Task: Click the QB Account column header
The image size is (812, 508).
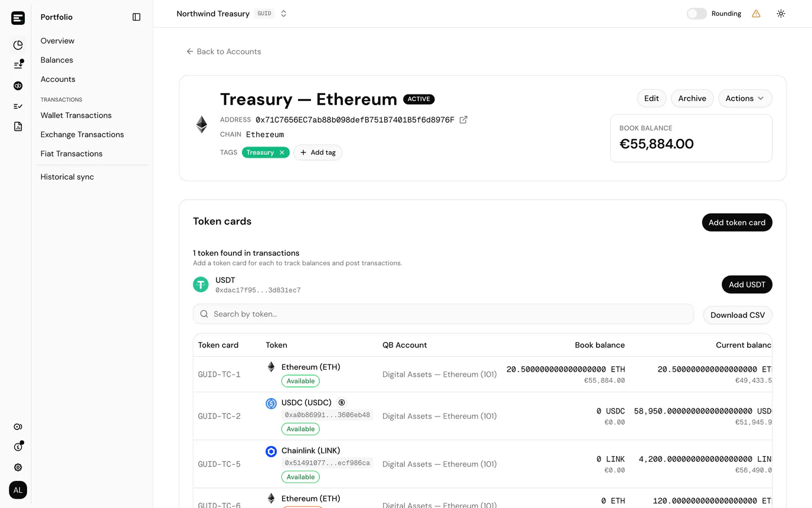Action: click(404, 345)
